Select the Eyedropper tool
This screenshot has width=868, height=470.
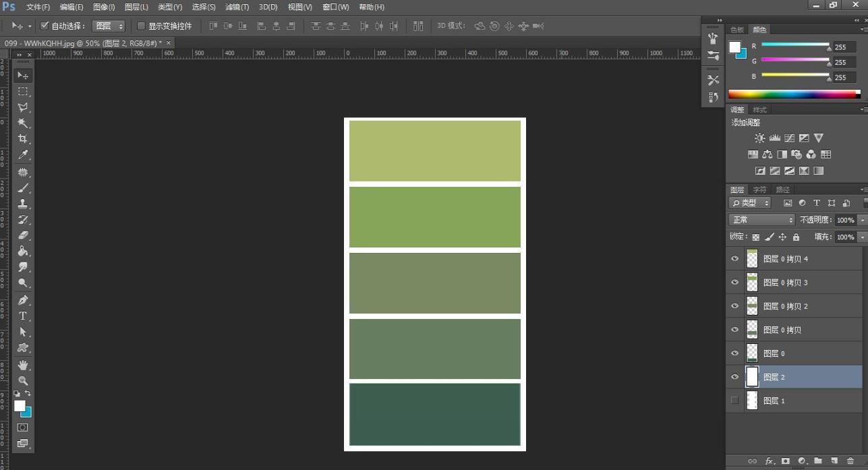(23, 155)
